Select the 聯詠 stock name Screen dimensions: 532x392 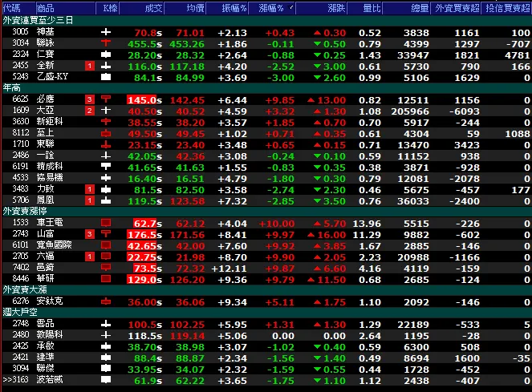pos(46,43)
